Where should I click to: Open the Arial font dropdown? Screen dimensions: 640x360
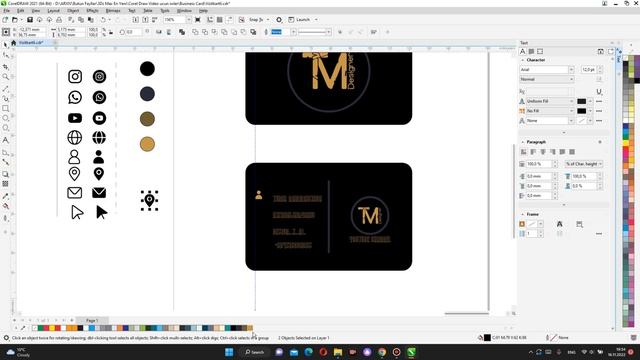pyautogui.click(x=571, y=70)
